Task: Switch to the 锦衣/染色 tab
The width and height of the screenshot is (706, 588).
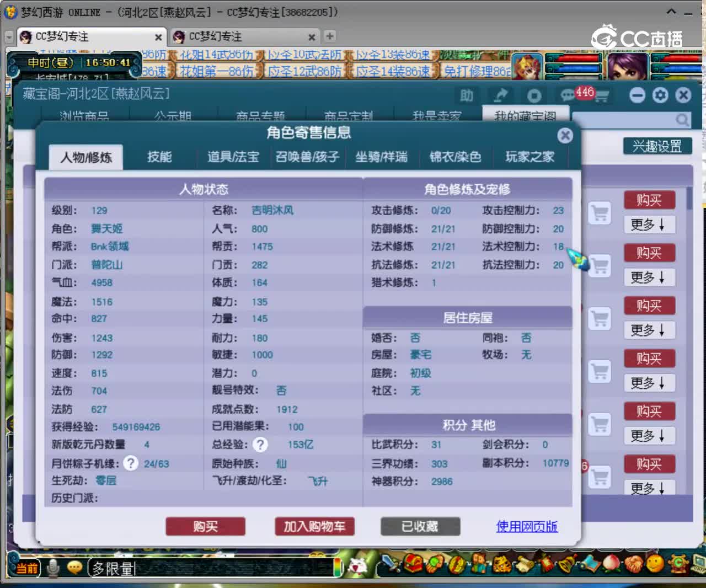Action: pyautogui.click(x=455, y=157)
